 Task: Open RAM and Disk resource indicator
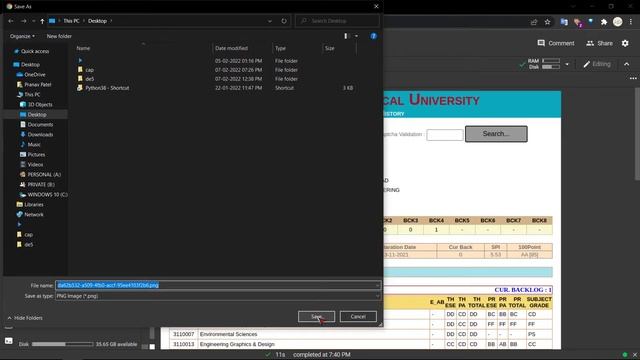(x=544, y=64)
